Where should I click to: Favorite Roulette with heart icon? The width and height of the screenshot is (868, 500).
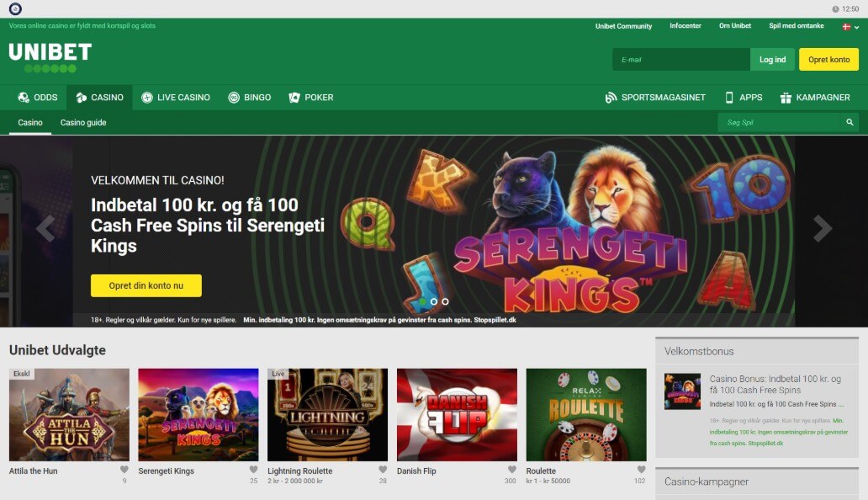click(641, 470)
